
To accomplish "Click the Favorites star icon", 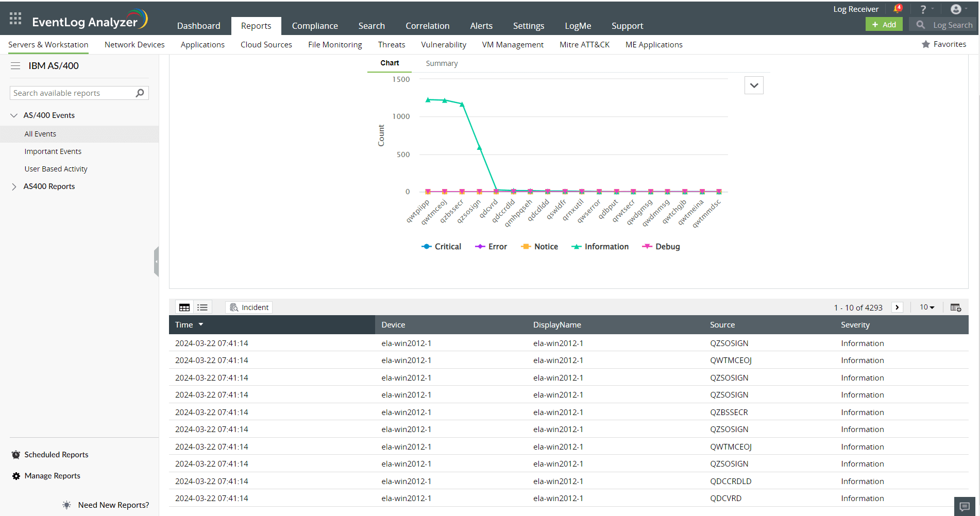I will click(x=926, y=44).
